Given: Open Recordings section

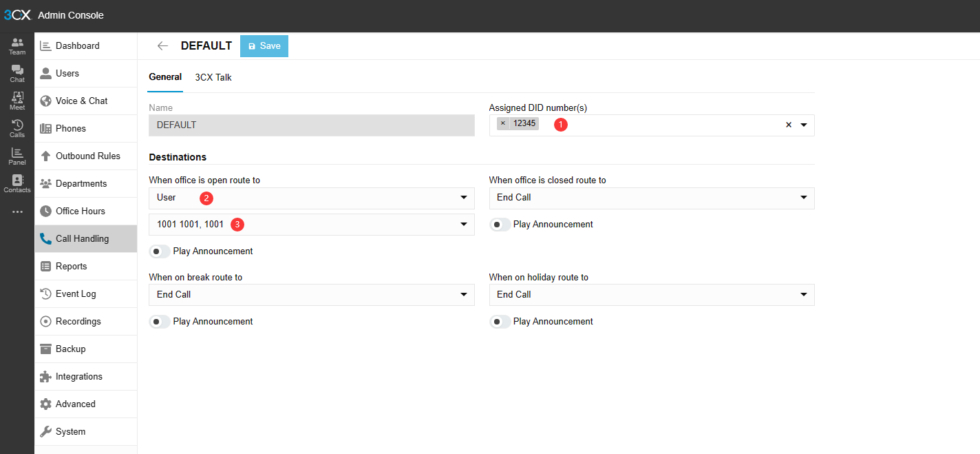Looking at the screenshot, I should coord(86,322).
